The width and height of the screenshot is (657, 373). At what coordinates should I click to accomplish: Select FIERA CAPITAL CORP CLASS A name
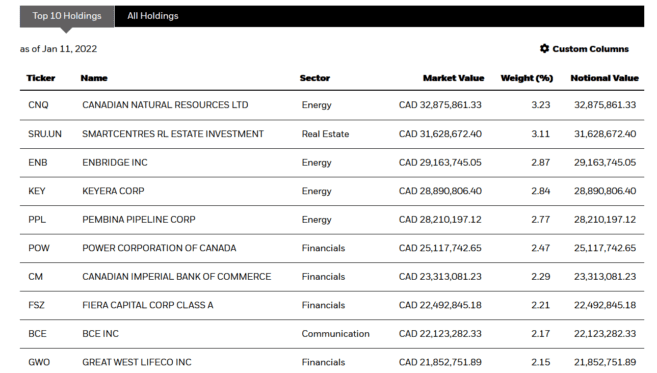point(147,305)
